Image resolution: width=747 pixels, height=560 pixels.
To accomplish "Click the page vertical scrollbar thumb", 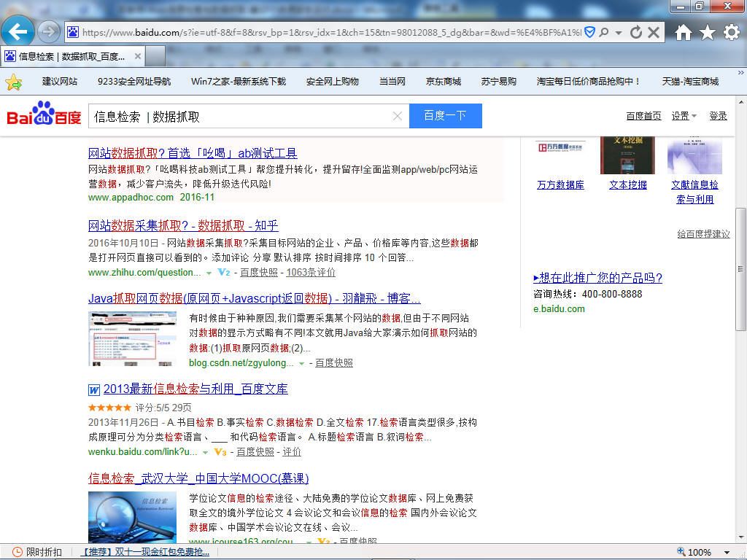I will [x=740, y=269].
